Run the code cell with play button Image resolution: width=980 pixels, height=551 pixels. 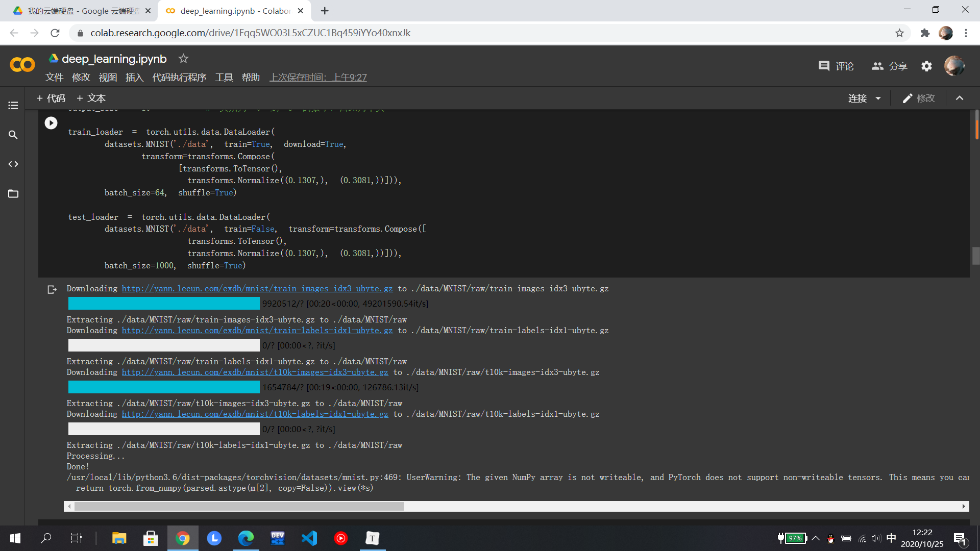(51, 123)
